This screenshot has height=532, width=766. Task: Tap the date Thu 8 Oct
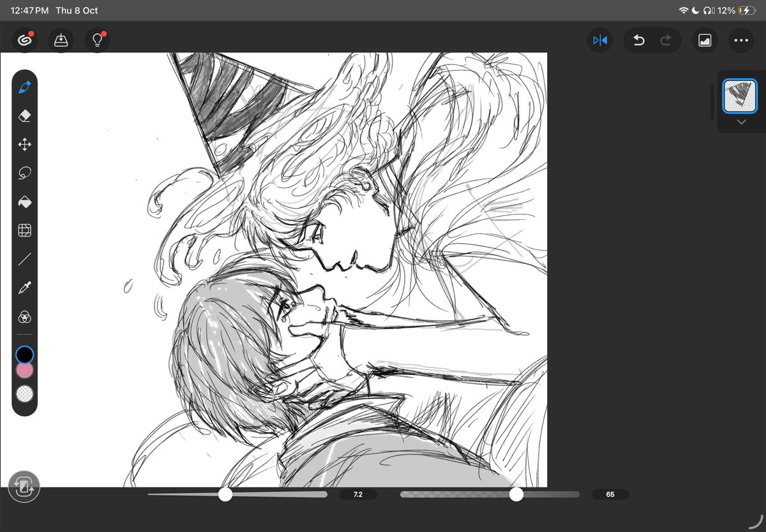click(77, 11)
